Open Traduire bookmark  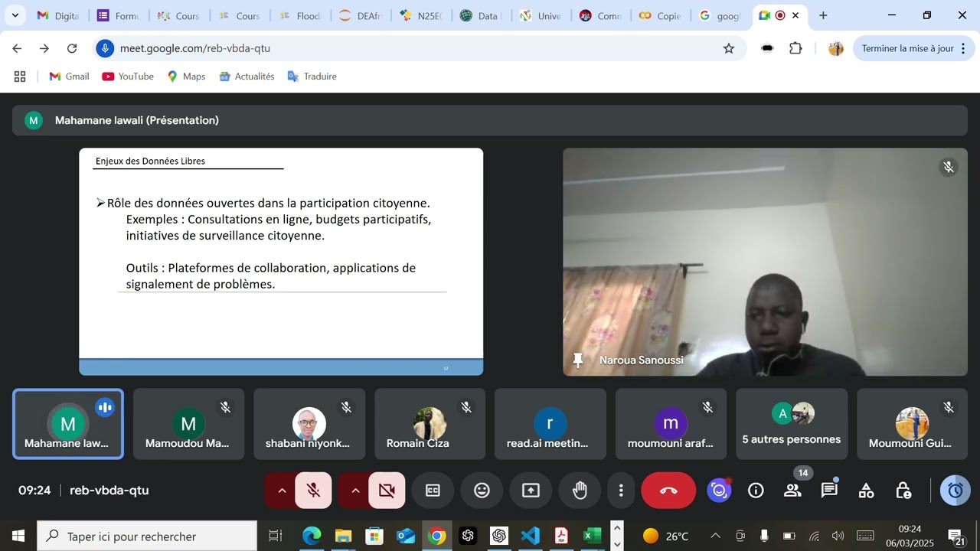pyautogui.click(x=312, y=77)
